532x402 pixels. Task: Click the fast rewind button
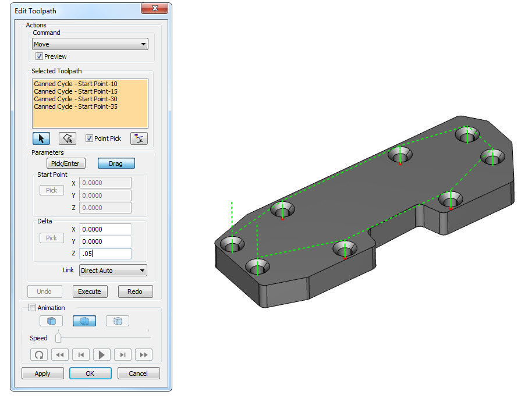tap(60, 355)
